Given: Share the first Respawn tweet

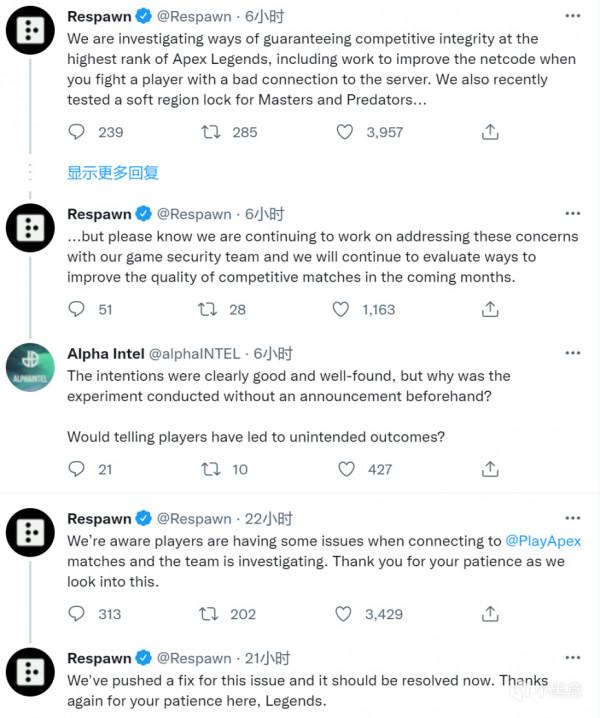Looking at the screenshot, I should coord(490,132).
